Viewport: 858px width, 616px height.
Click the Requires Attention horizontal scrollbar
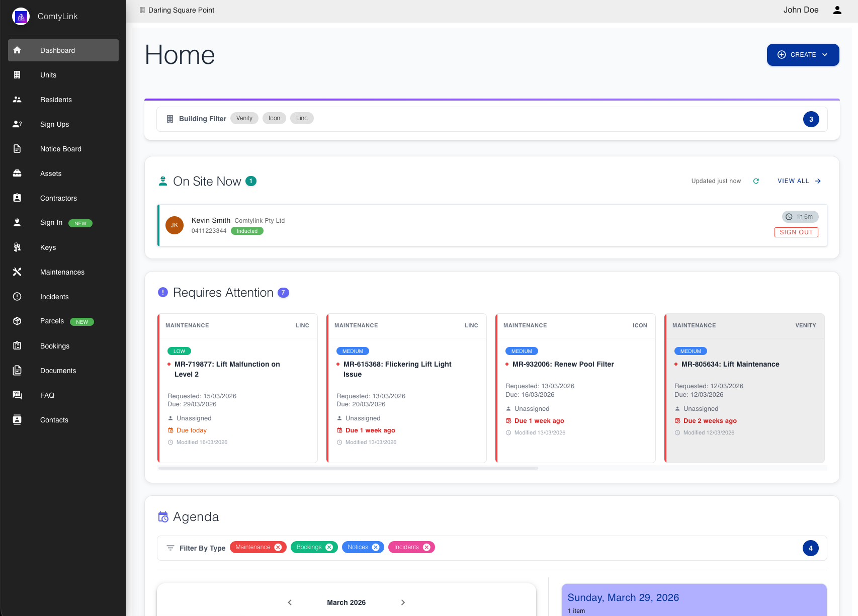(348, 468)
